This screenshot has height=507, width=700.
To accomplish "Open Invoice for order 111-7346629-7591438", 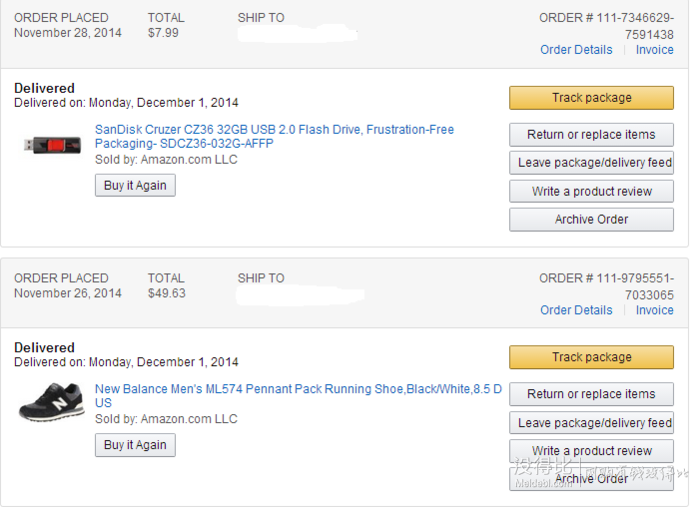I will pyautogui.click(x=654, y=50).
